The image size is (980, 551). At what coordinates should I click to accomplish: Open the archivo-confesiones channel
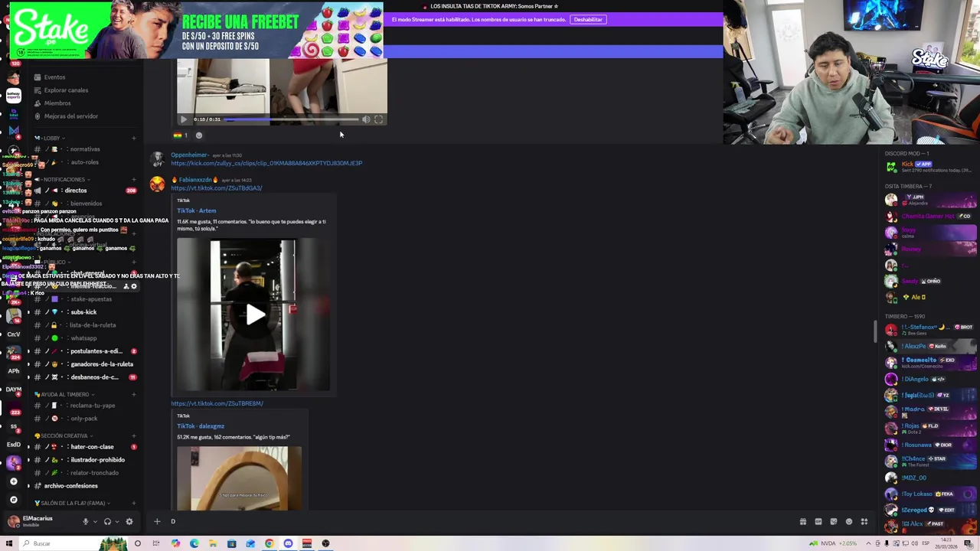(84, 486)
